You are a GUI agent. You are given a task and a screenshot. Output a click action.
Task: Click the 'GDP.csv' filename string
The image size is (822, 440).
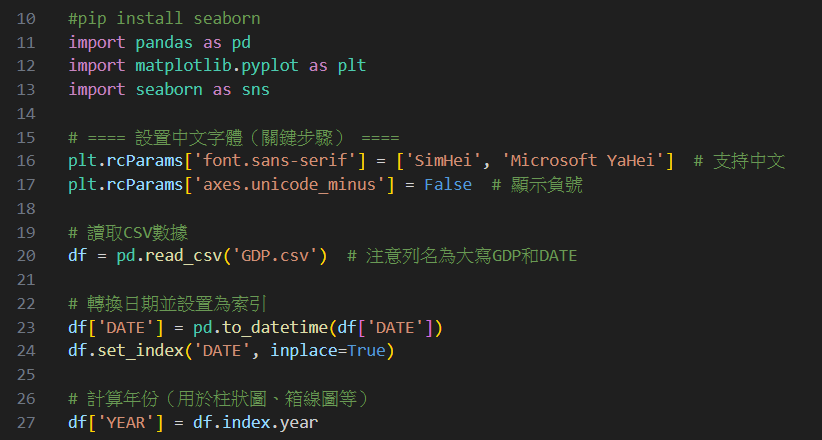pyautogui.click(x=275, y=255)
